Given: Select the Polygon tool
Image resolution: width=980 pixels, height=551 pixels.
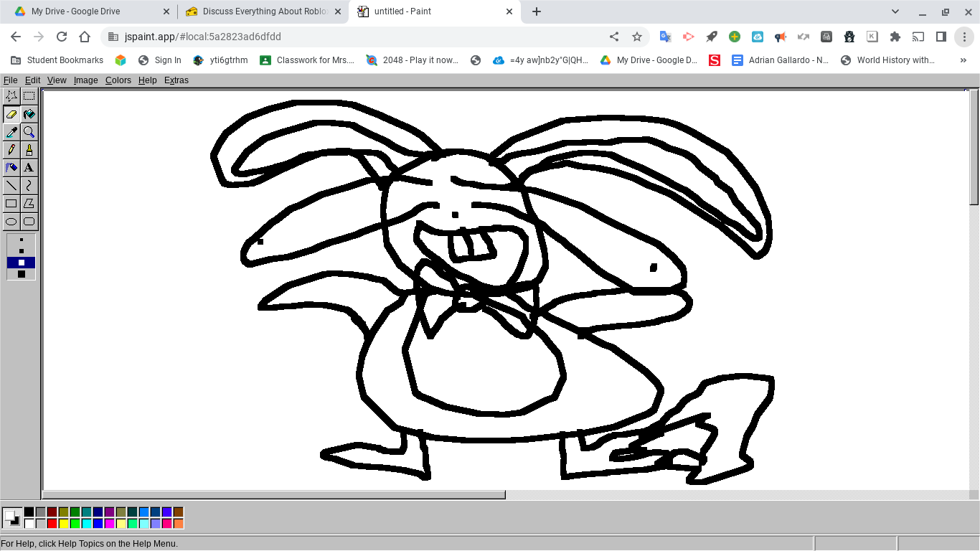Looking at the screenshot, I should 29,204.
